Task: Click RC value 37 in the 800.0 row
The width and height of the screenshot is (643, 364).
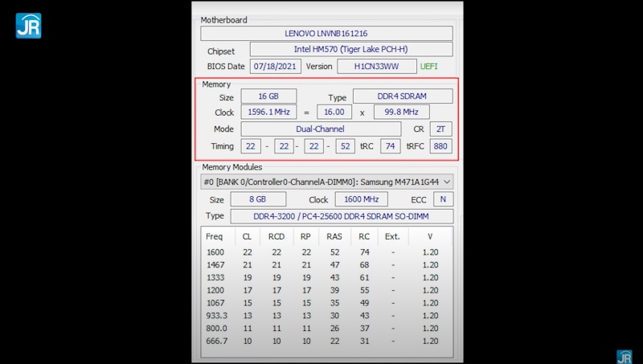Action: coord(365,329)
